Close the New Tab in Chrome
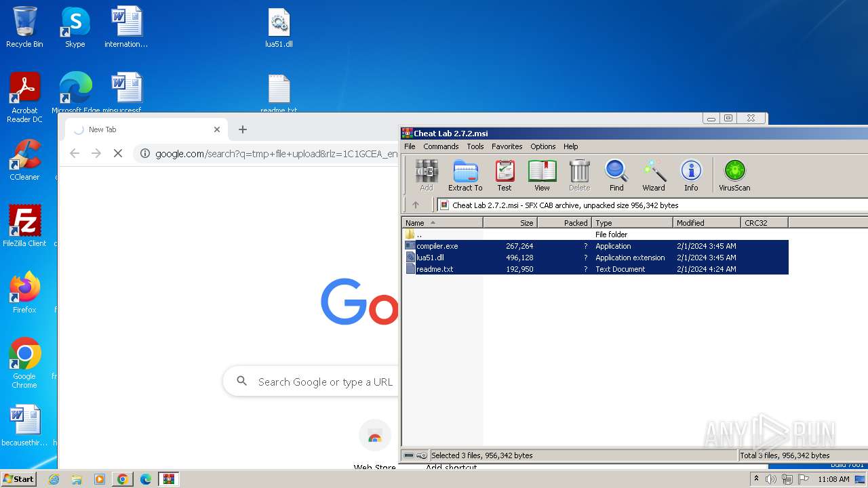Viewport: 868px width, 488px height. point(217,129)
